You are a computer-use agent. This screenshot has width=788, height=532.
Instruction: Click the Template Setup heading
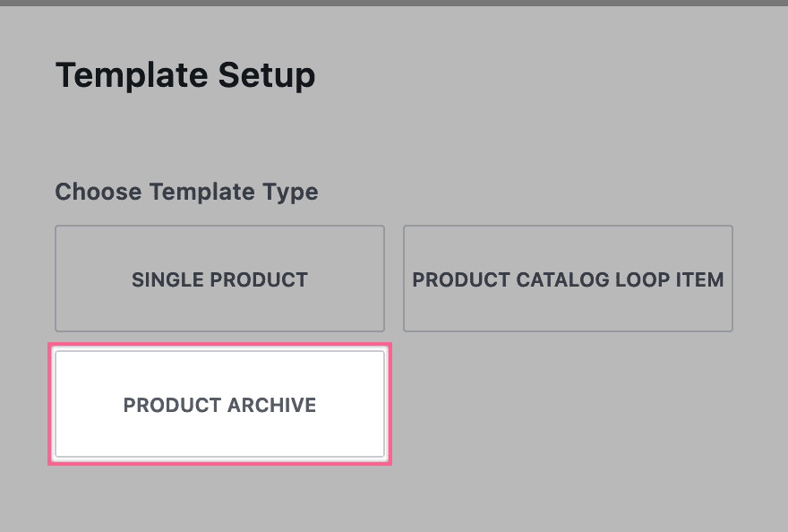184,75
